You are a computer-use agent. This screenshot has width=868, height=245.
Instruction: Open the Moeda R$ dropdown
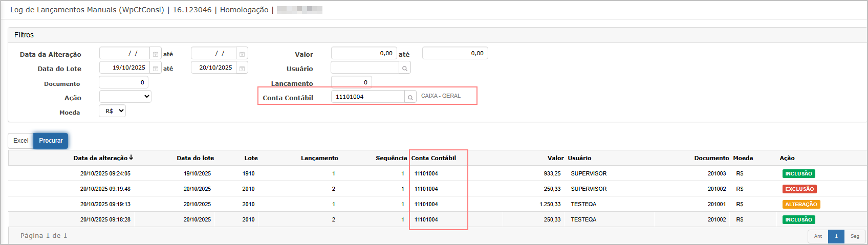[113, 111]
